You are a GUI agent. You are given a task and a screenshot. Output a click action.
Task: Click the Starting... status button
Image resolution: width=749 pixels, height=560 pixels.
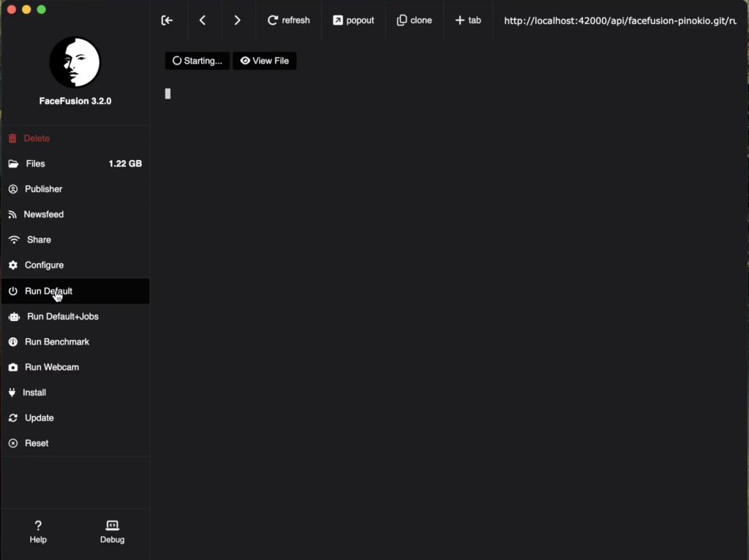pos(197,61)
